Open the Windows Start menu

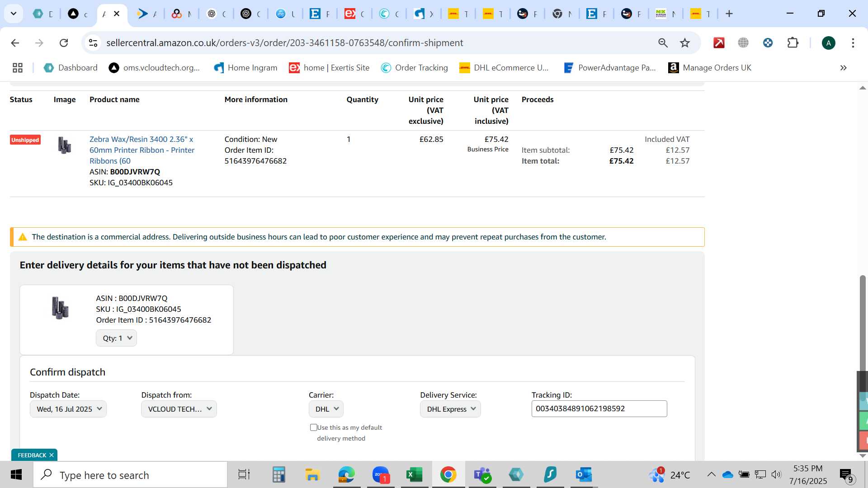click(x=16, y=475)
